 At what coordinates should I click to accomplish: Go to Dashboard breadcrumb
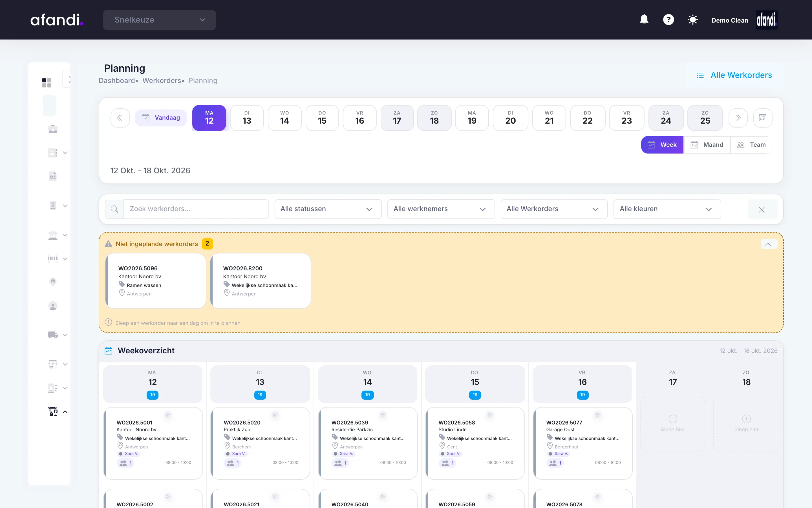[x=116, y=81]
